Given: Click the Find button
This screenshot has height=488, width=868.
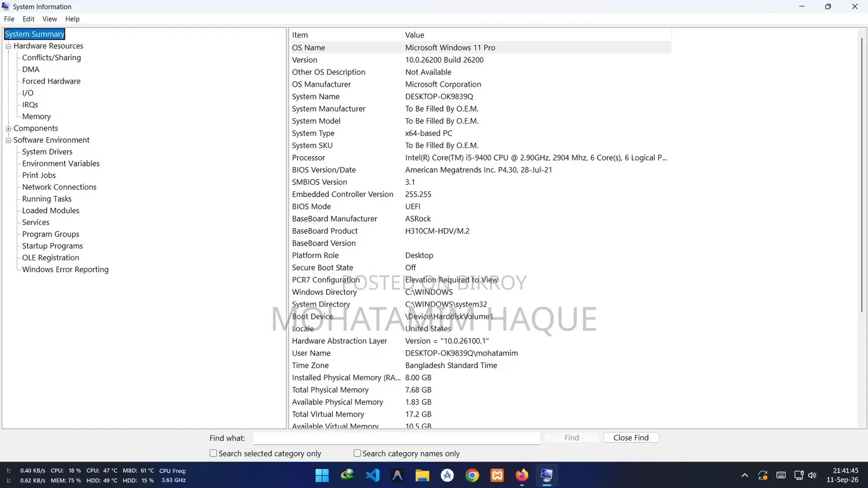Looking at the screenshot, I should click(x=572, y=438).
